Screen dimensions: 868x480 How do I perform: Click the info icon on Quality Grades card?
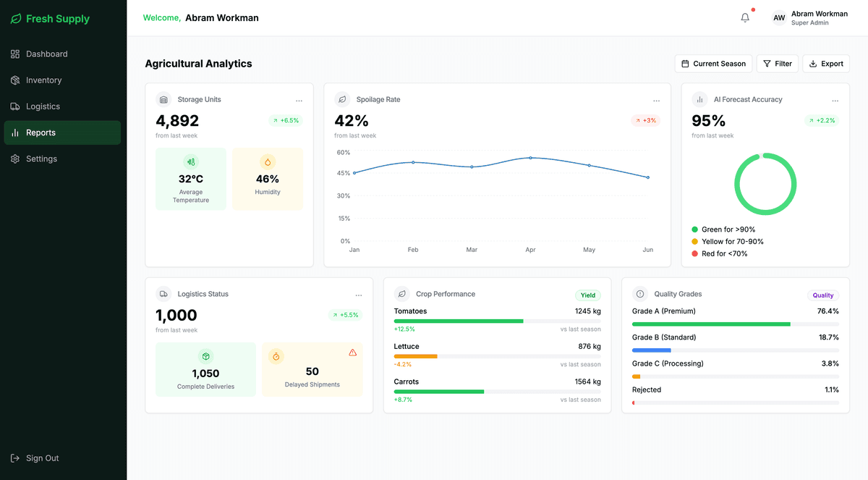coord(639,294)
